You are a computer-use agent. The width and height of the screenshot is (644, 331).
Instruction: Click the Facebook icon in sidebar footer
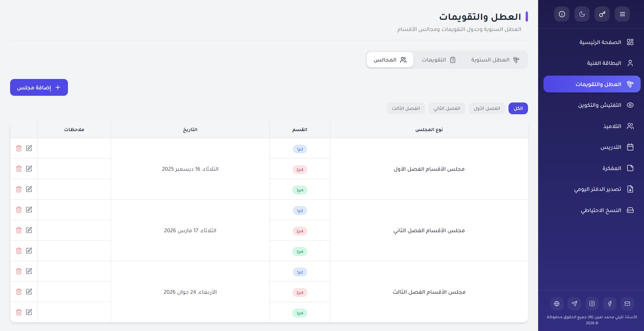[610, 303]
